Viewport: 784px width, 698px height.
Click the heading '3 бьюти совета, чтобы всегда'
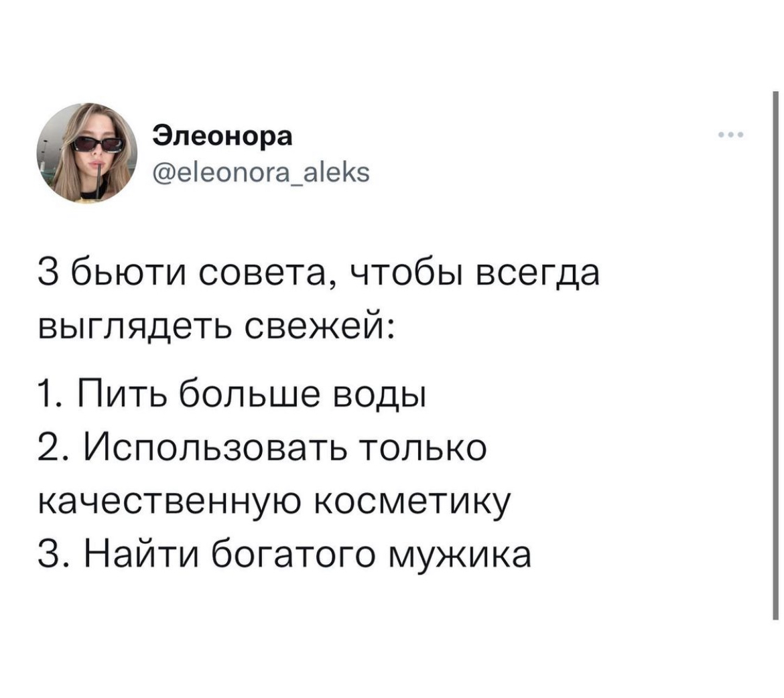tap(318, 273)
